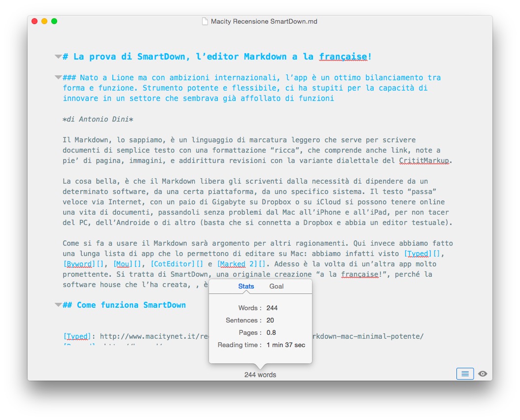The width and height of the screenshot is (520, 420).
Task: Collapse the 'Come funziona SmartDown' section triangle
Action: tap(58, 305)
